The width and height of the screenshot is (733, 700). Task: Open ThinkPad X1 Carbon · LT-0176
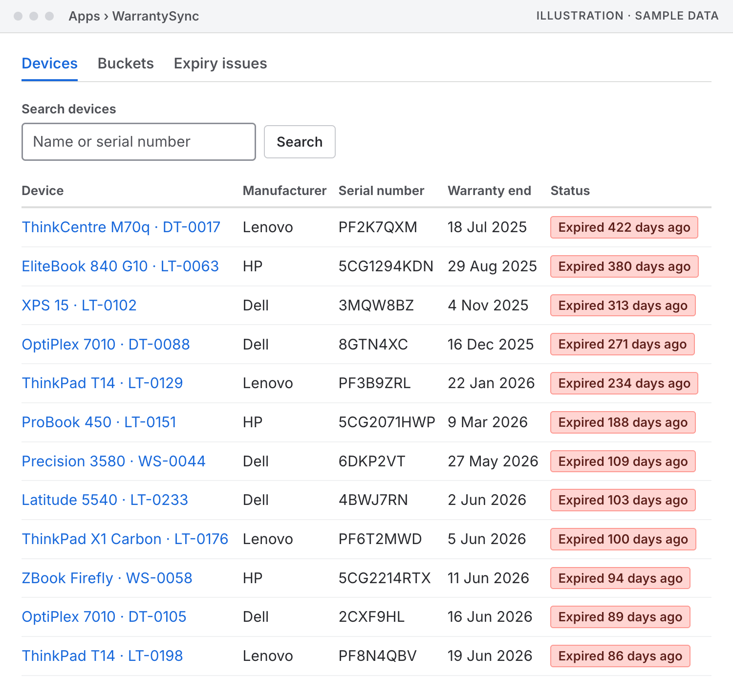point(125,539)
